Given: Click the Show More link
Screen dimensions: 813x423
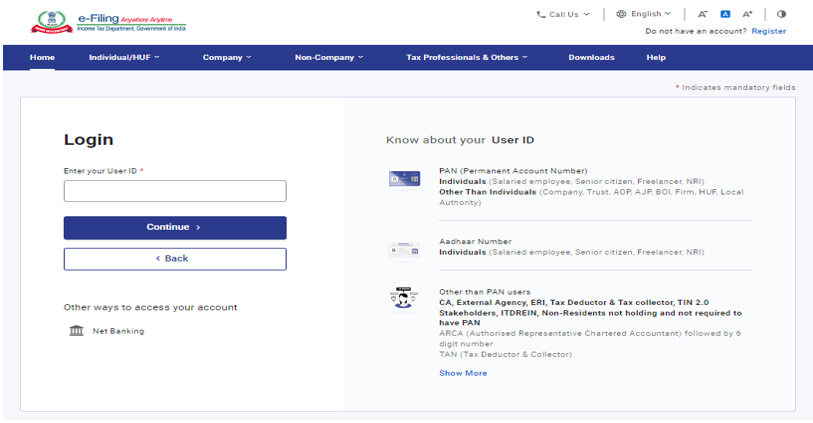Looking at the screenshot, I should click(x=463, y=373).
